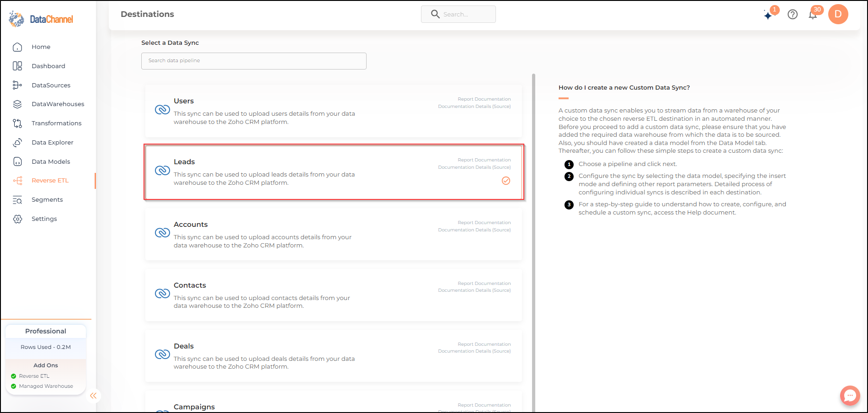The image size is (868, 413).
Task: Open Data Models section
Action: coord(51,161)
